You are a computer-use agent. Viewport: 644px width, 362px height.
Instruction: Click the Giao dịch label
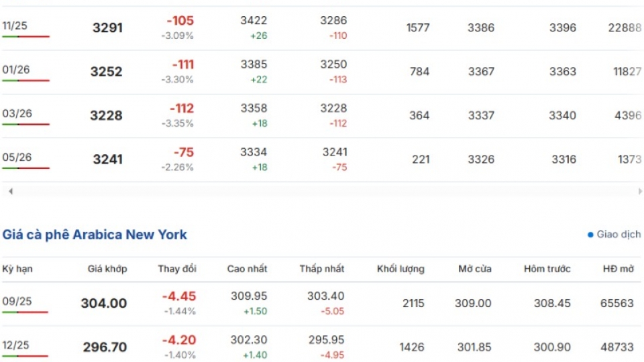618,235
